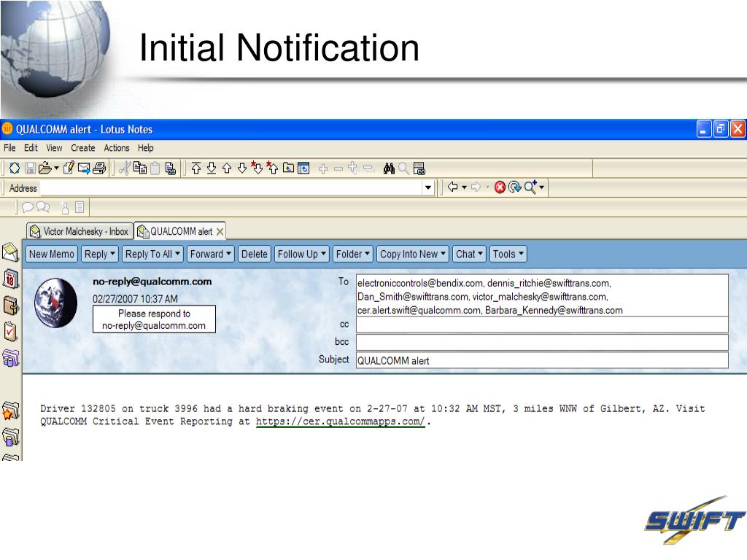Screen dimensions: 747x560
Task: Open the View menu
Action: 54,148
